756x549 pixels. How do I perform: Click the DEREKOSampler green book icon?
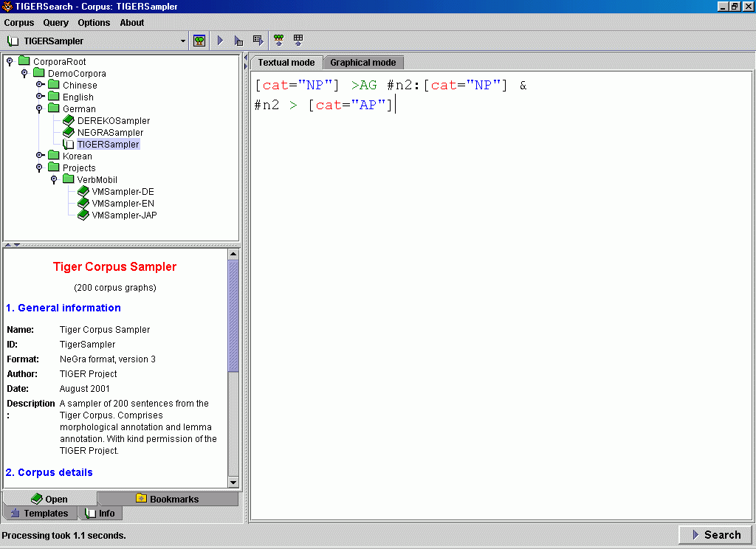pos(69,120)
